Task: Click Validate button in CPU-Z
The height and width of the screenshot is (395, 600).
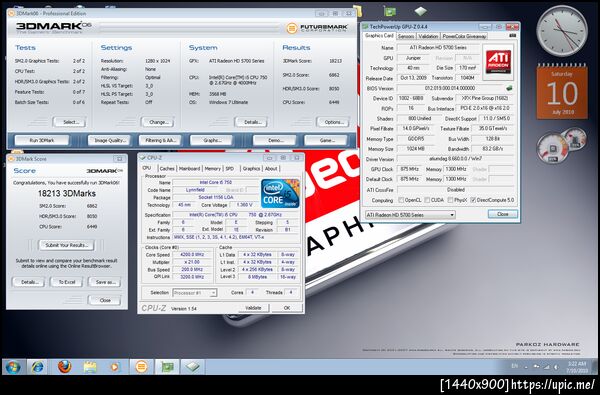Action: [x=253, y=308]
